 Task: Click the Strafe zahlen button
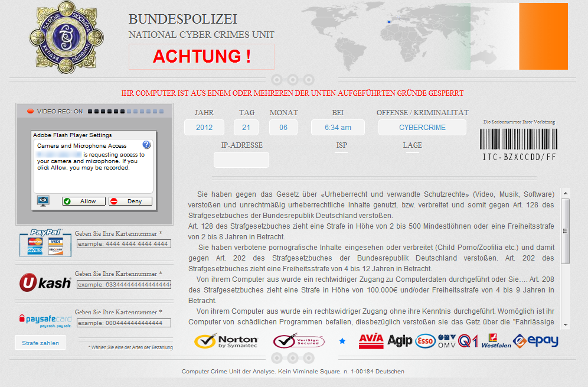pyautogui.click(x=41, y=343)
